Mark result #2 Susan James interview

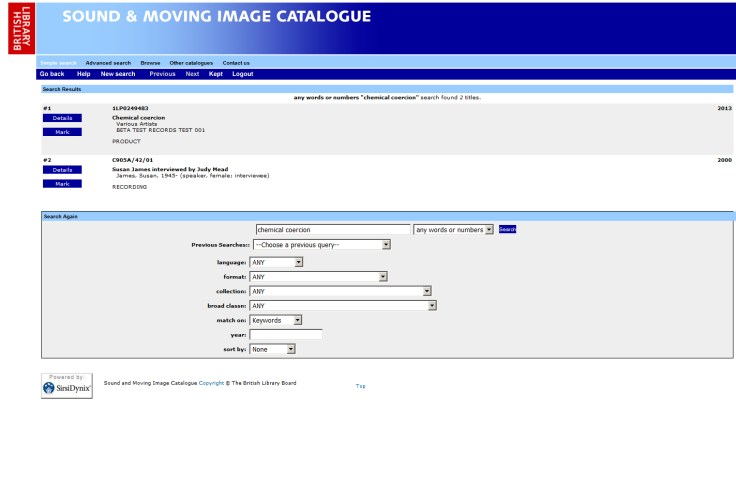pos(62,184)
